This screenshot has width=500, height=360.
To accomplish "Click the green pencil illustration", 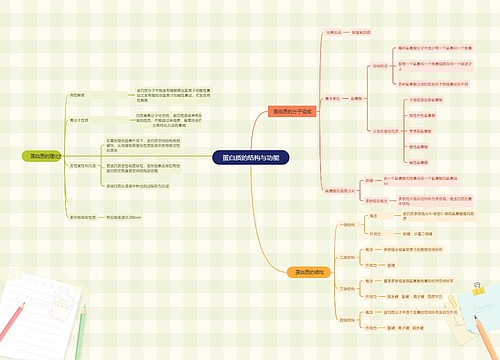I will (x=80, y=332).
